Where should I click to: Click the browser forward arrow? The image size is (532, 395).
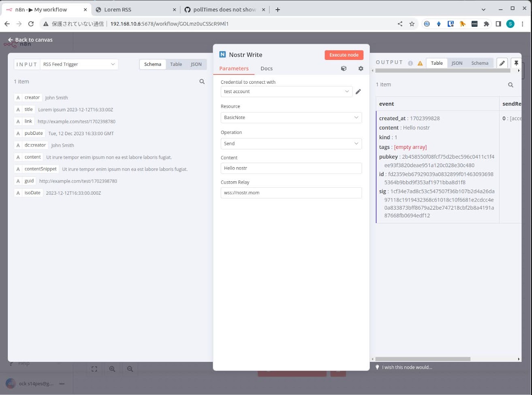click(x=19, y=24)
